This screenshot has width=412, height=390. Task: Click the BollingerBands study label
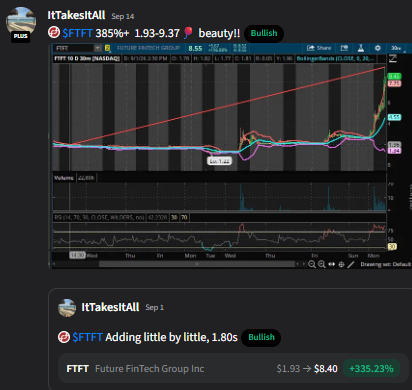[336, 59]
